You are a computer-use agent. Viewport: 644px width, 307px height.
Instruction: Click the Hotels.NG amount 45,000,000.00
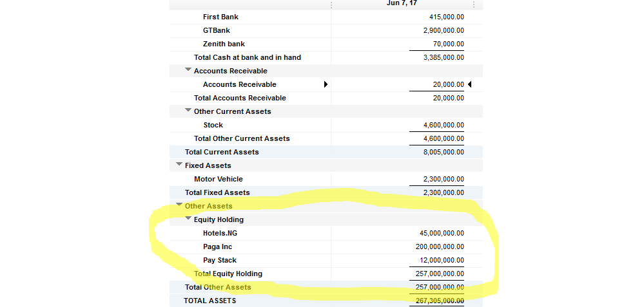(442, 233)
